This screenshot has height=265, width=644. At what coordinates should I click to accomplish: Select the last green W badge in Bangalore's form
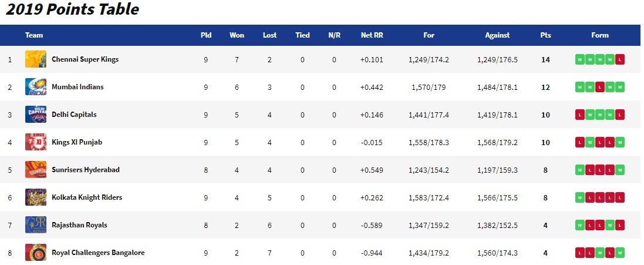click(x=620, y=253)
